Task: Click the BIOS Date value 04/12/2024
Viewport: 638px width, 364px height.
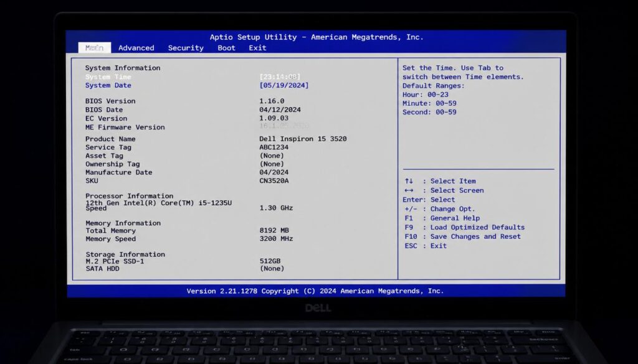Action: (x=280, y=110)
